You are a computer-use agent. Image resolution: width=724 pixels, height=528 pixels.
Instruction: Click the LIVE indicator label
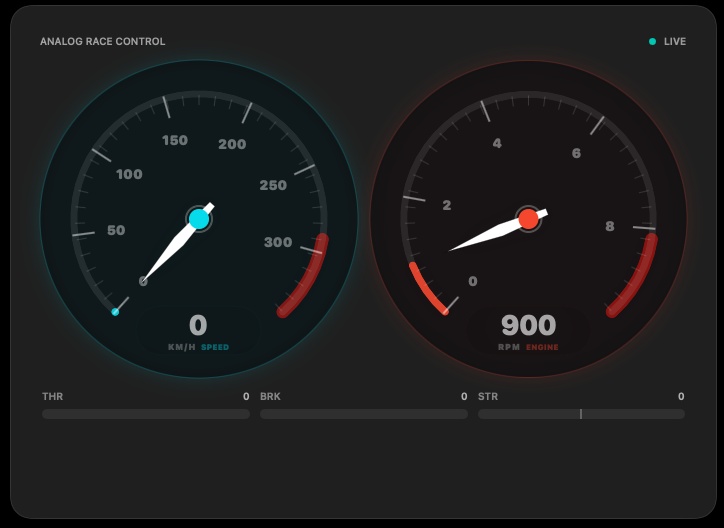(675, 42)
